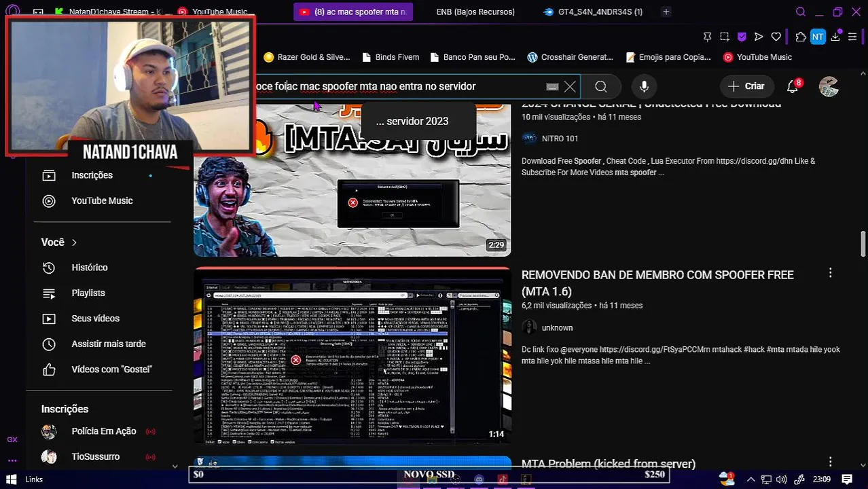868x489 pixels.
Task: Click the page vertical scrollbar handle
Action: click(x=863, y=245)
